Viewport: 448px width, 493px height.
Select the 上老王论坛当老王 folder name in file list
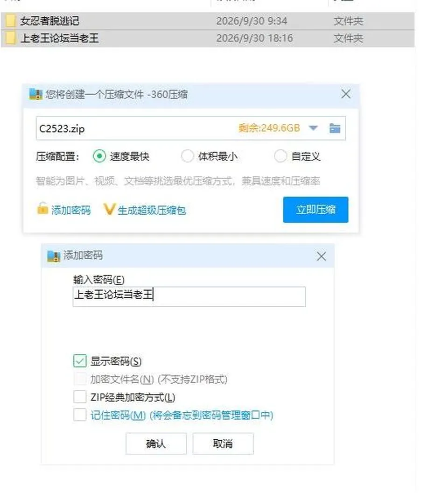(x=59, y=38)
